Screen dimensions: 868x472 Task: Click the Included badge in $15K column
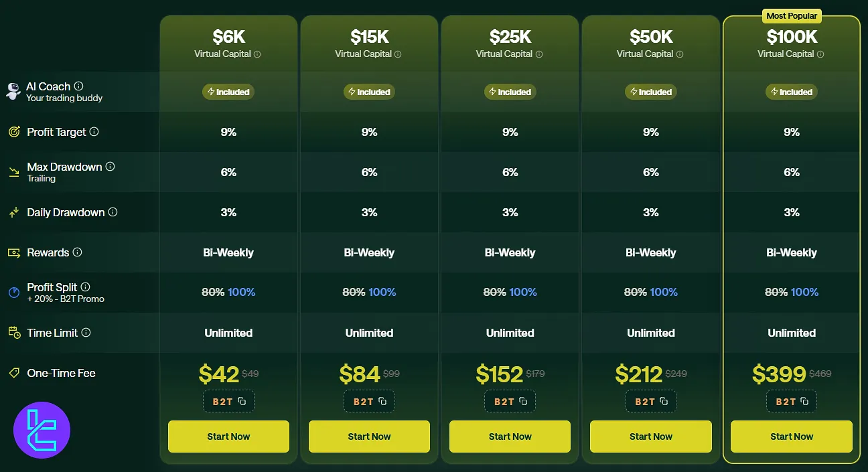tap(369, 92)
